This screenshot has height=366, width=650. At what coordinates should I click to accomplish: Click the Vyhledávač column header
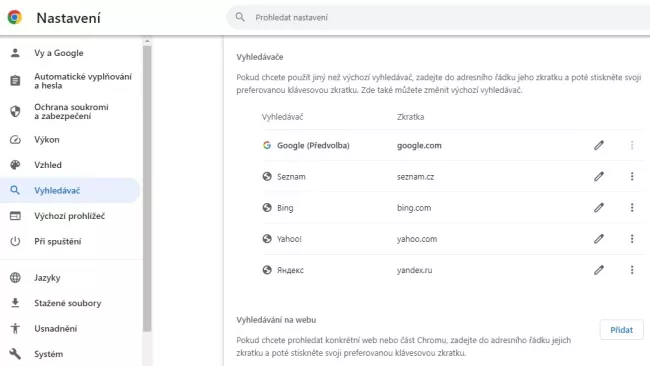click(x=282, y=117)
